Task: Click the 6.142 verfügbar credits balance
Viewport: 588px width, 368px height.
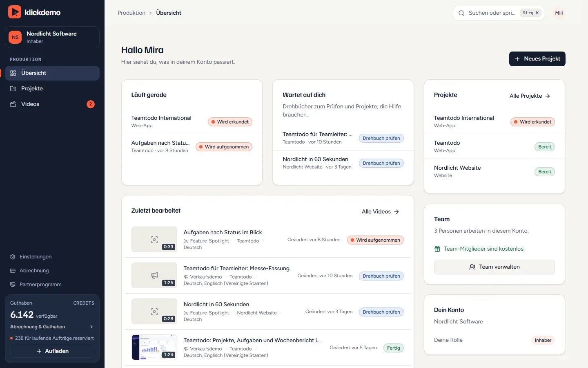Action: [34, 315]
